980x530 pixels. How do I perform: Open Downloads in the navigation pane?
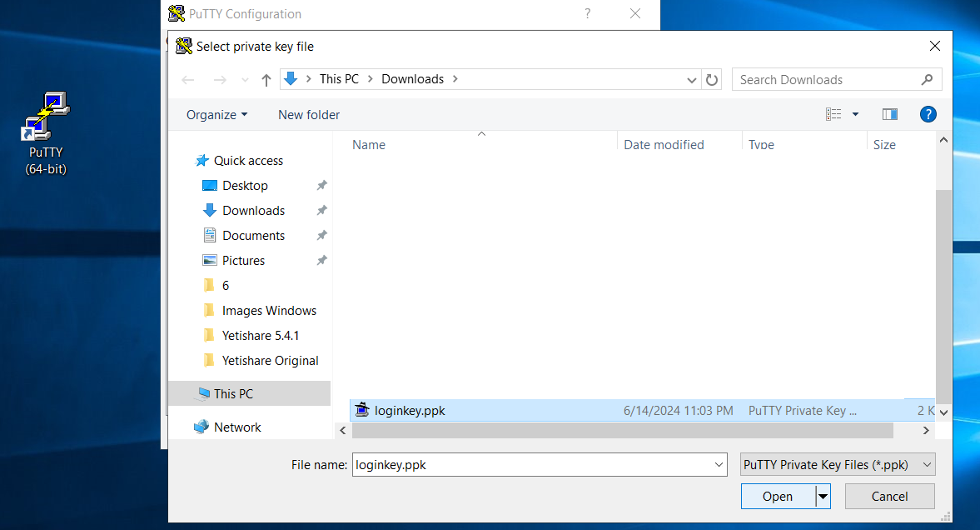pos(253,211)
